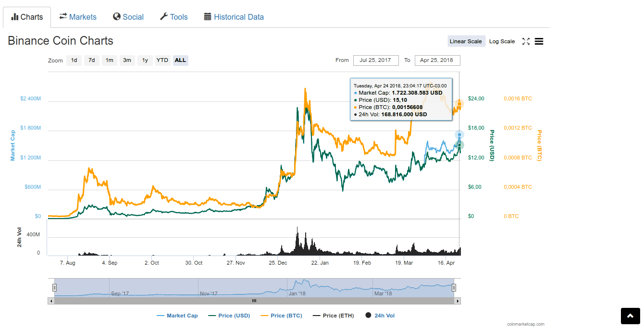644x329 pixels.
Task: Toggle Price (ETH) series in legend
Action: 333,316
